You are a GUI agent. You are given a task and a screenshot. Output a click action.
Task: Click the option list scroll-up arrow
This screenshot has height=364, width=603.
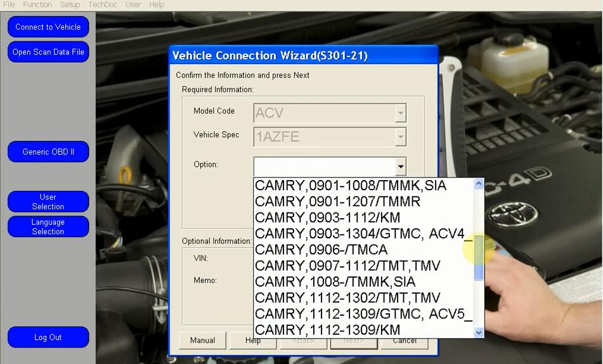tap(479, 183)
